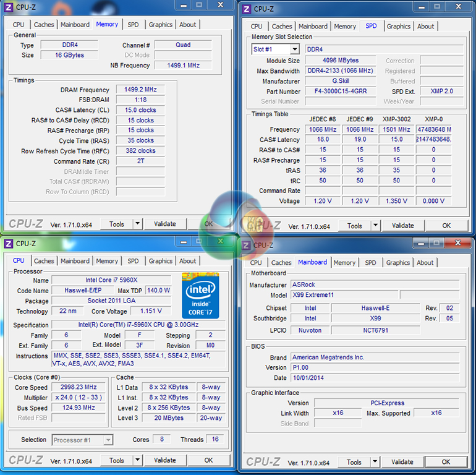Viewport: 476px width, 475px height.
Task: Click the Multiplier x 24.0 ( 12 - 33 ) field
Action: tap(79, 397)
